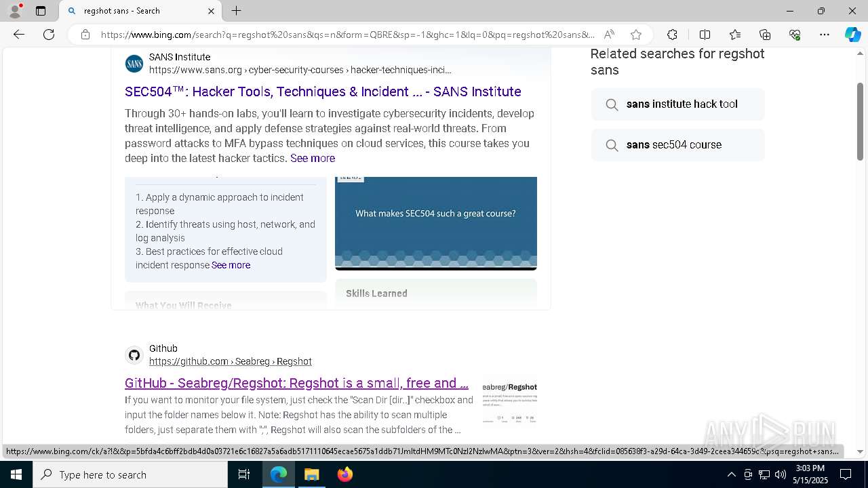Open the Collections icon
The height and width of the screenshot is (488, 868).
765,35
